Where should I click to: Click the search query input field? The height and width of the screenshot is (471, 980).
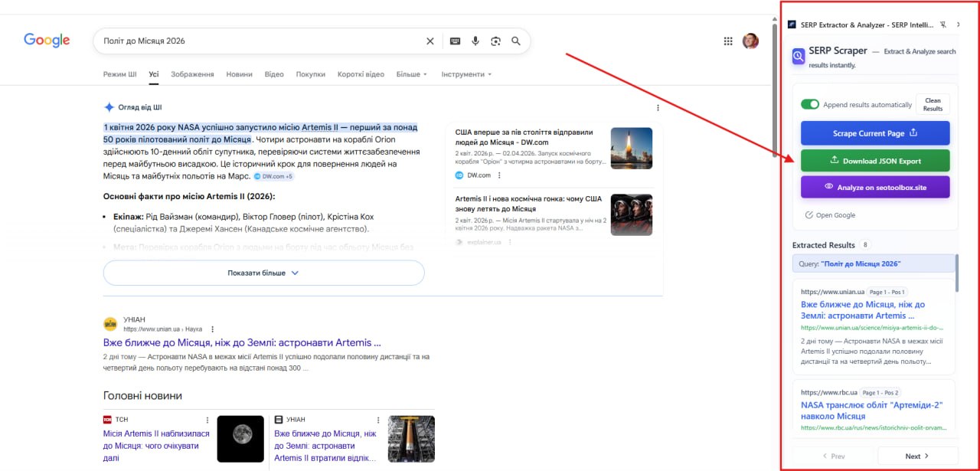[x=260, y=41]
